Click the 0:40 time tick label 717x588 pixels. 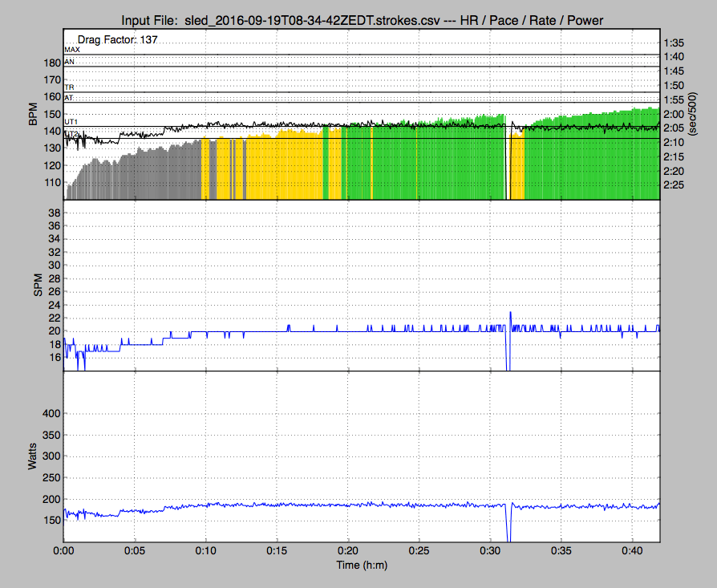[x=632, y=552]
